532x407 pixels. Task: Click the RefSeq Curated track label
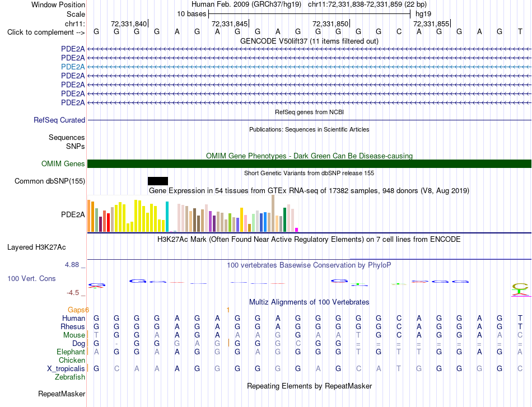pyautogui.click(x=59, y=120)
